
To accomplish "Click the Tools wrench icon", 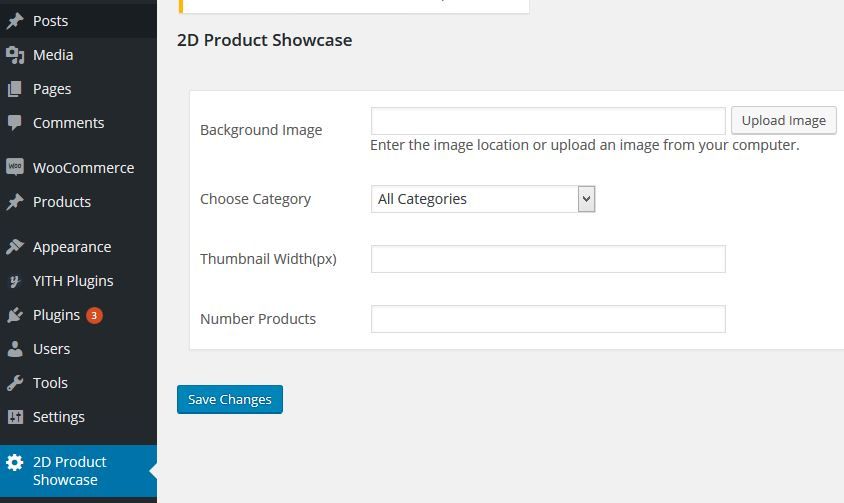I will (x=15, y=383).
